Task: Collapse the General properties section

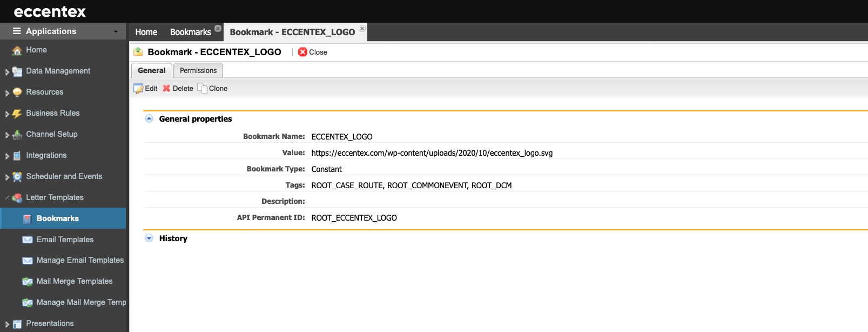Action: pyautogui.click(x=149, y=118)
